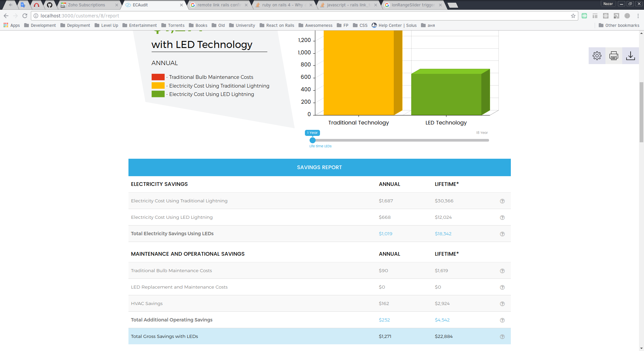Click the green LED Technology chart bar
The width and height of the screenshot is (644, 351).
446,94
